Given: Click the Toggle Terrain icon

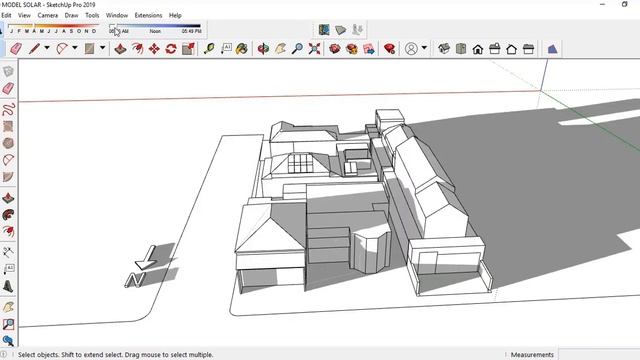Looking at the screenshot, I should point(340,29).
